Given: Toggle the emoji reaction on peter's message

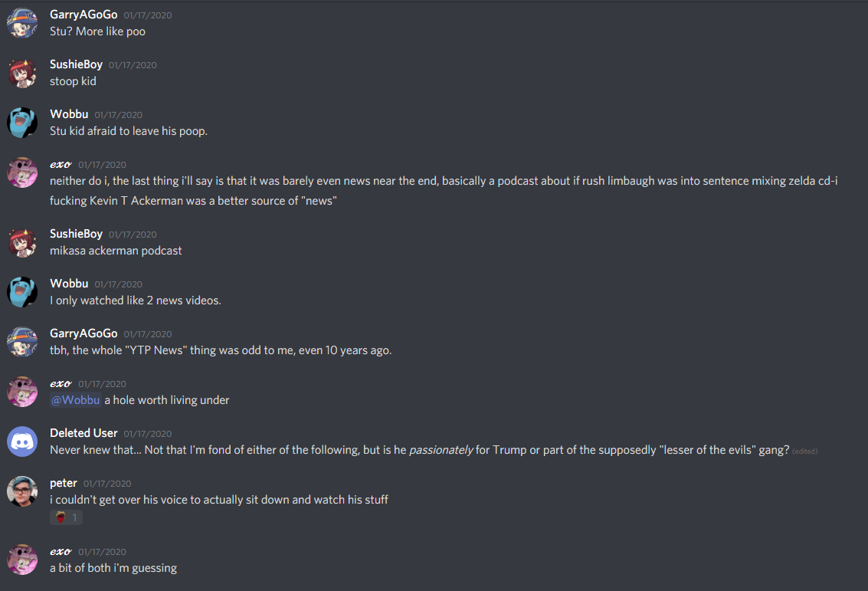Looking at the screenshot, I should click(x=66, y=517).
